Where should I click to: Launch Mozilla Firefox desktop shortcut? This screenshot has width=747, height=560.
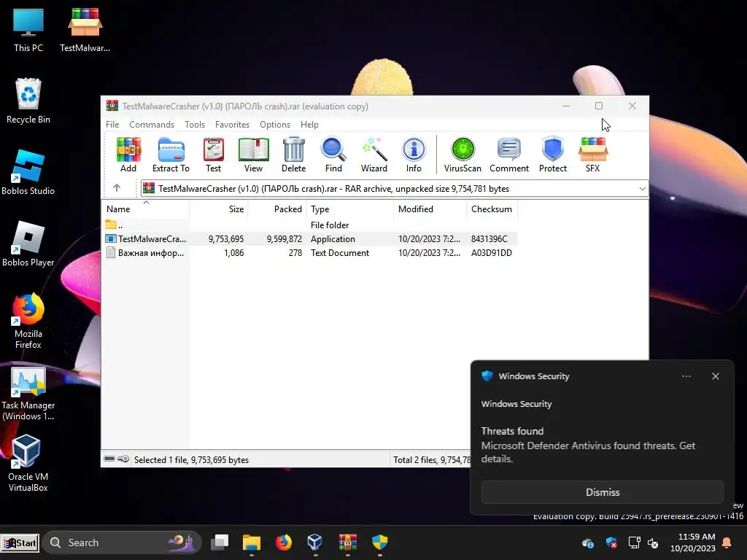(28, 321)
